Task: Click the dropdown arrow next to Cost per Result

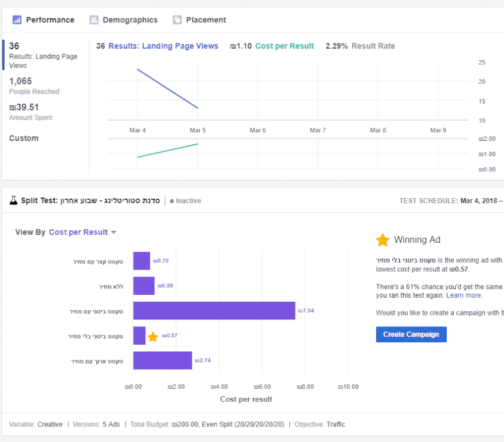Action: (113, 232)
